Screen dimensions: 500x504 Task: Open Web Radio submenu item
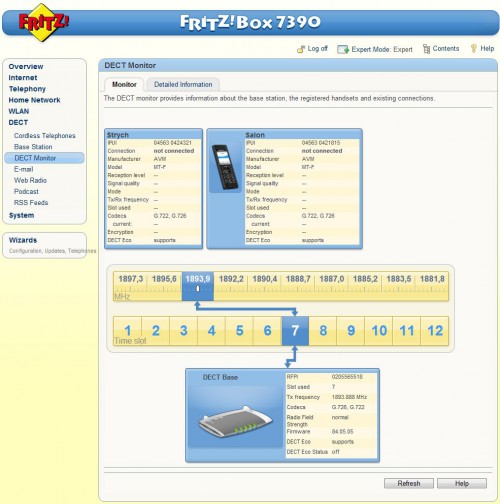[x=30, y=180]
